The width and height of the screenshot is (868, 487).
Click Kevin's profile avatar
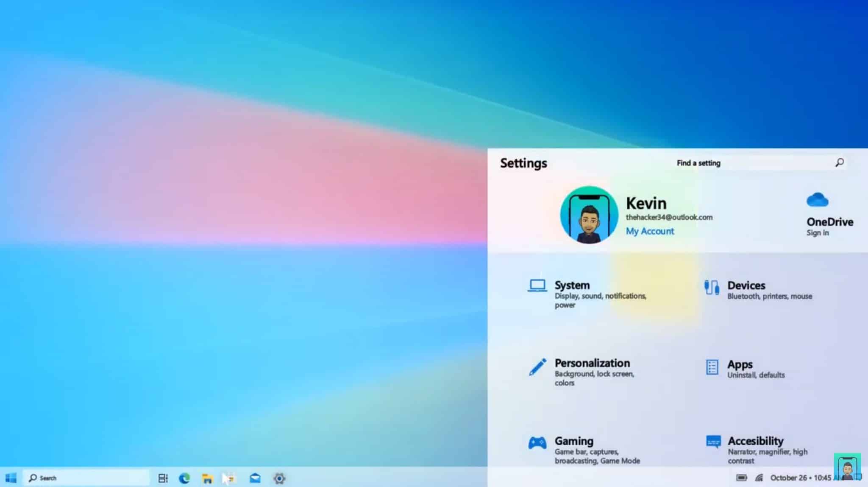[x=589, y=214]
